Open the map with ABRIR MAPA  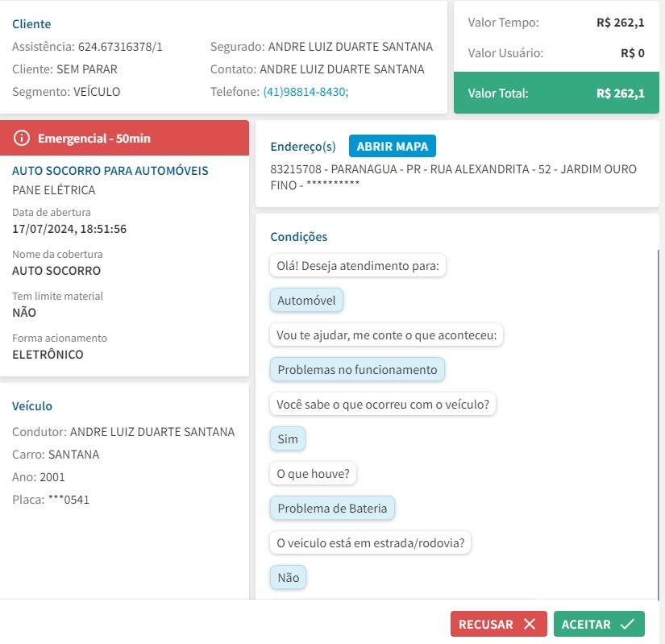pyautogui.click(x=393, y=147)
